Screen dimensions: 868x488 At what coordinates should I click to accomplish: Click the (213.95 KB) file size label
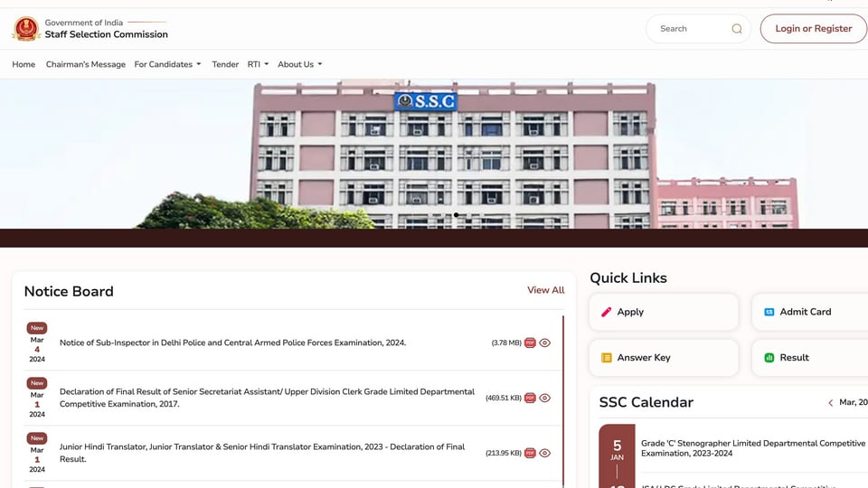(504, 453)
